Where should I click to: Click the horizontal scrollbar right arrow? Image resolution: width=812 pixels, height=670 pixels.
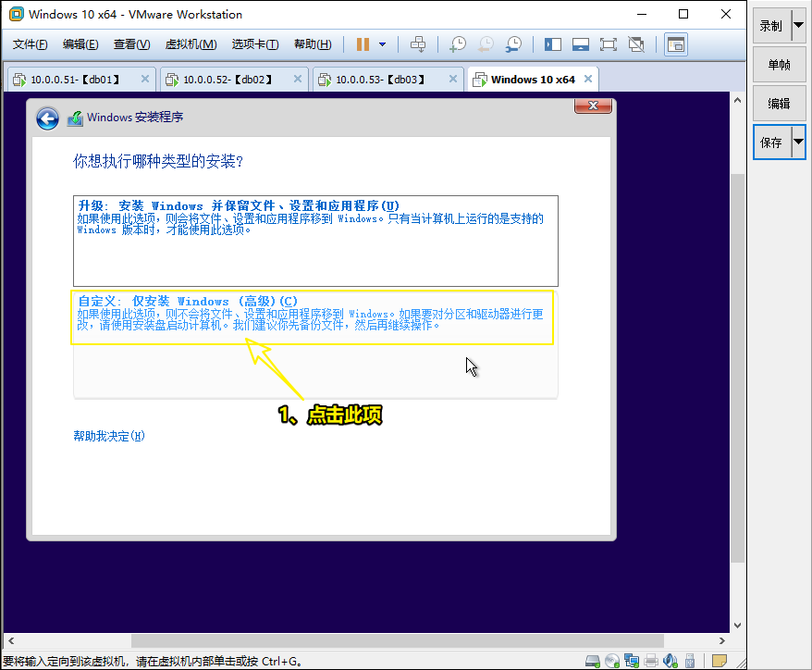722,641
